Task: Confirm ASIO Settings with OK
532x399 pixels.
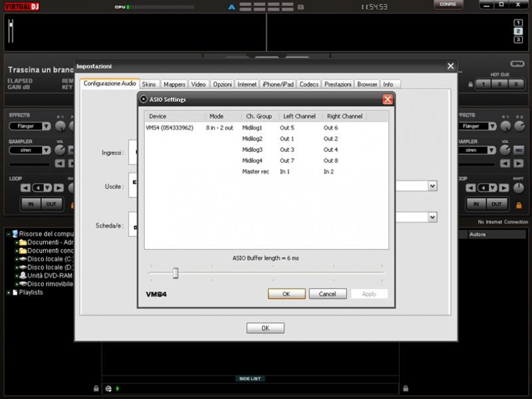Action: (287, 294)
